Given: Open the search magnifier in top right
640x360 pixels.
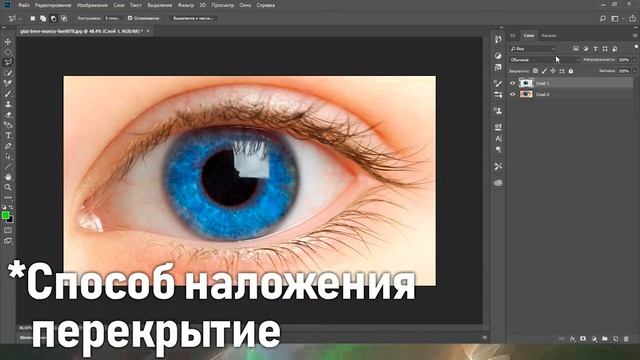Looking at the screenshot, I should point(603,18).
